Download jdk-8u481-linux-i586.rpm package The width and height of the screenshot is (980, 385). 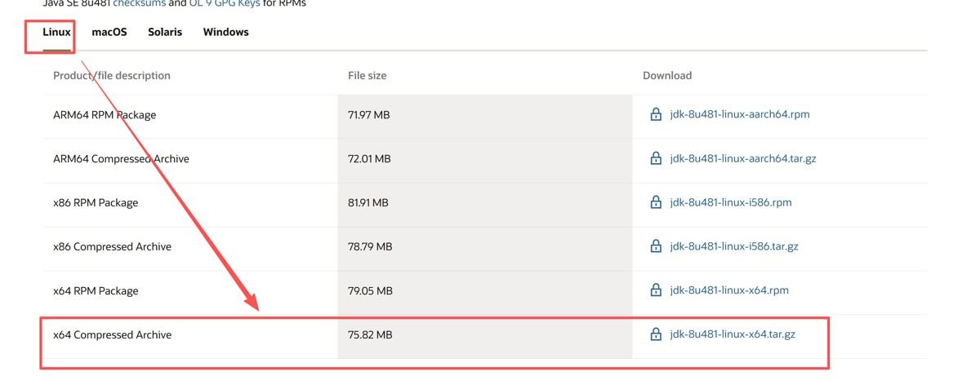click(731, 202)
